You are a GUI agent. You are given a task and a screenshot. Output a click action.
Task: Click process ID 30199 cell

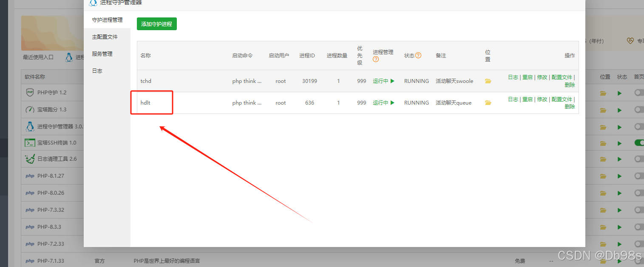point(309,81)
